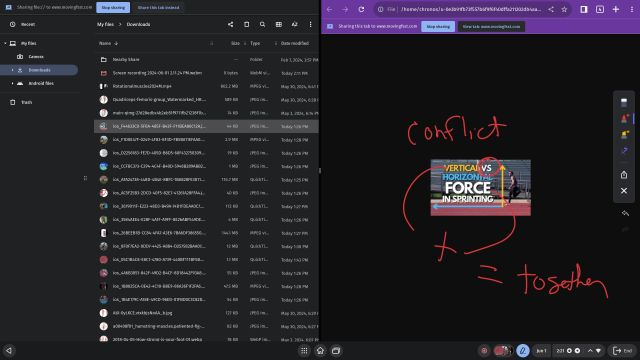The width and height of the screenshot is (640, 360).
Task: Click the shelf Home button
Action: point(320,351)
